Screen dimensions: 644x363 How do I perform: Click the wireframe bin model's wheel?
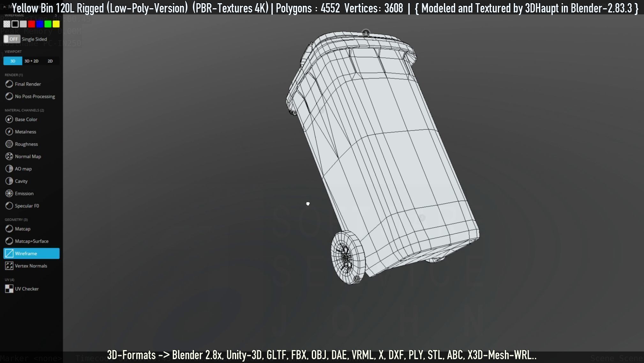(x=348, y=257)
